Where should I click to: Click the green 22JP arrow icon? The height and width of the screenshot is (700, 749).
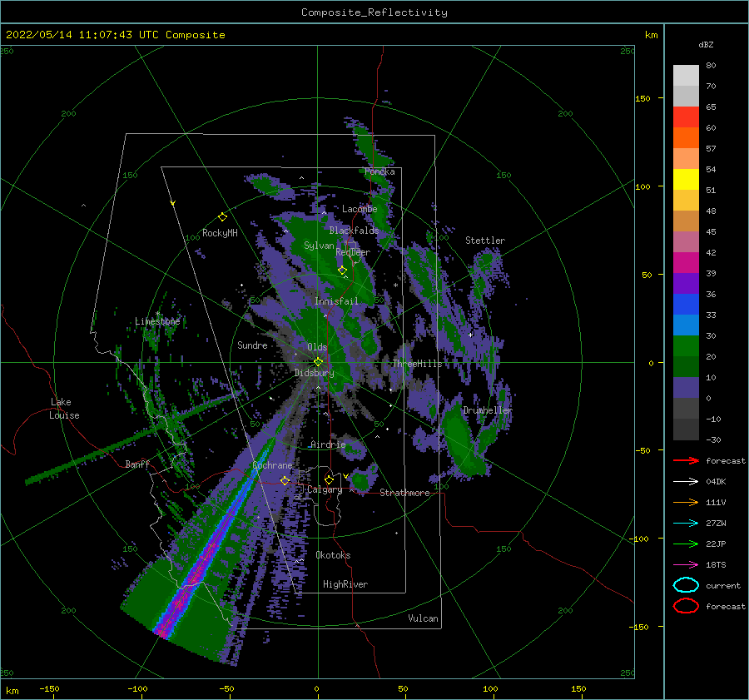tap(686, 544)
